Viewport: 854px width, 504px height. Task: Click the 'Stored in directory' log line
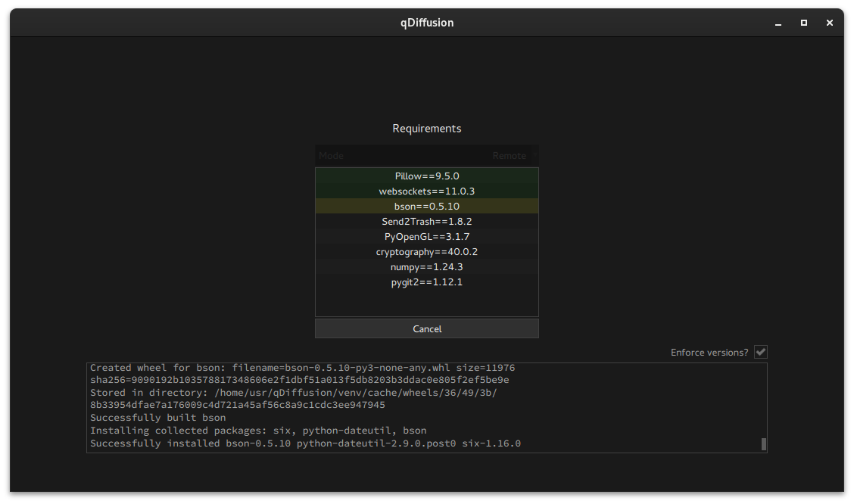pyautogui.click(x=294, y=393)
